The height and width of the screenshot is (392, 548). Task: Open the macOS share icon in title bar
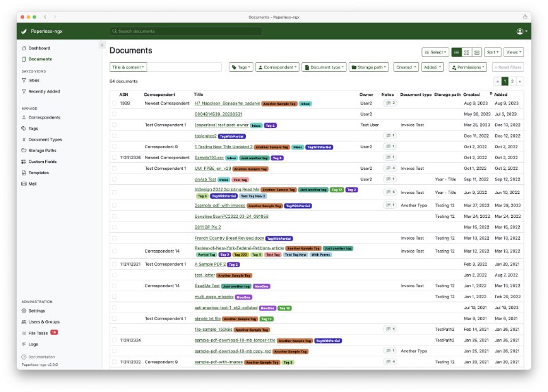click(525, 16)
